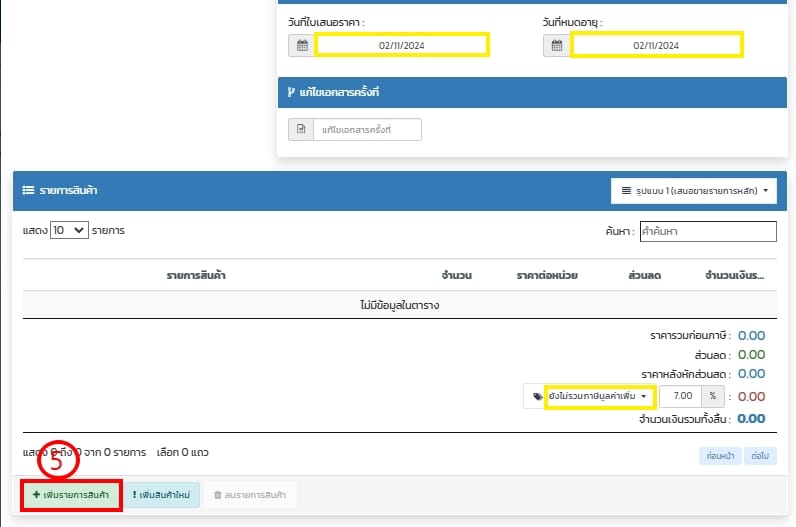The height and width of the screenshot is (527, 796).
Task: Click the แก้ไขเอกสารครั้งที่ input box
Action: click(x=366, y=130)
